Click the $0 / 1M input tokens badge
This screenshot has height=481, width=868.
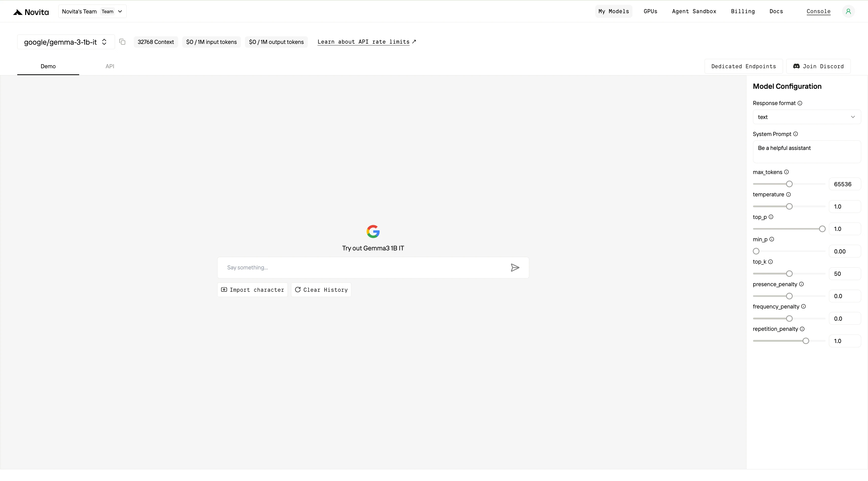211,42
